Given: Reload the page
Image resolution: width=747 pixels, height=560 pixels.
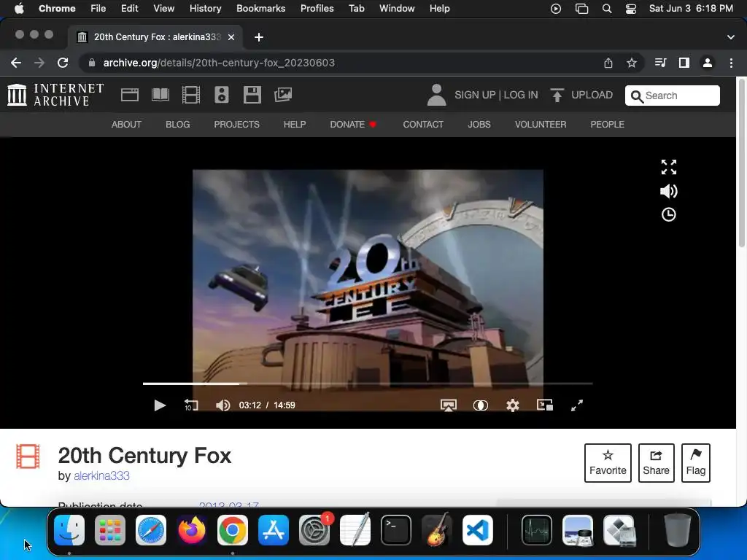Looking at the screenshot, I should (63, 63).
